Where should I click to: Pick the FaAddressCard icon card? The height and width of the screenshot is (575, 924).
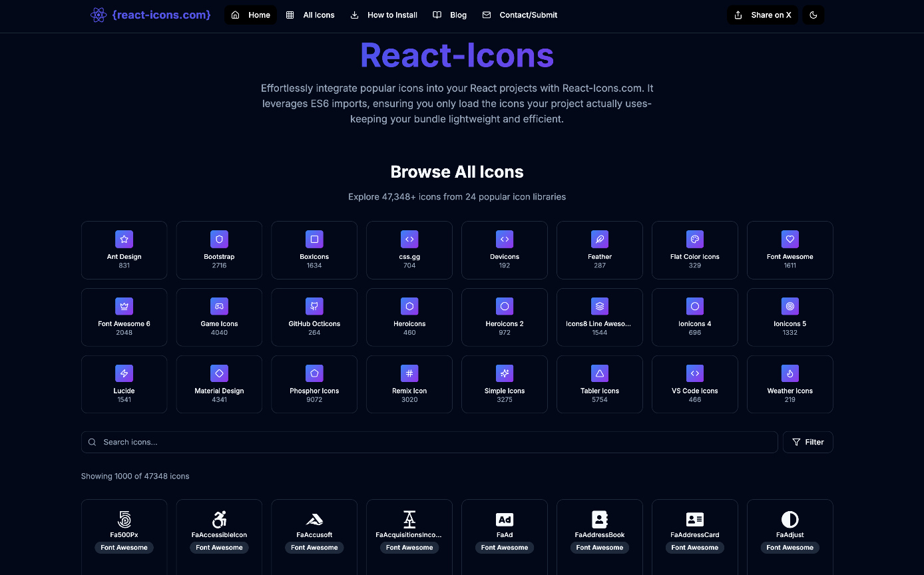tap(695, 537)
